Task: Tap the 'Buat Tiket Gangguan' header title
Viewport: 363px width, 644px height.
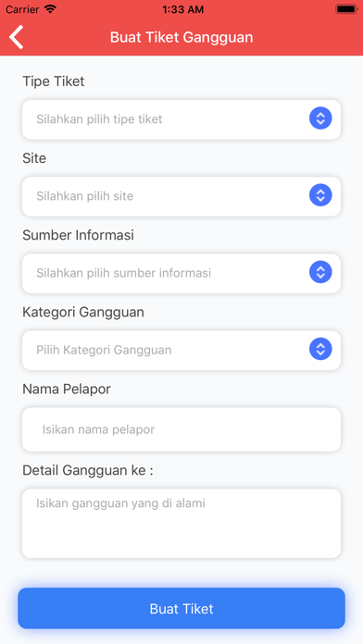Action: coord(181,37)
